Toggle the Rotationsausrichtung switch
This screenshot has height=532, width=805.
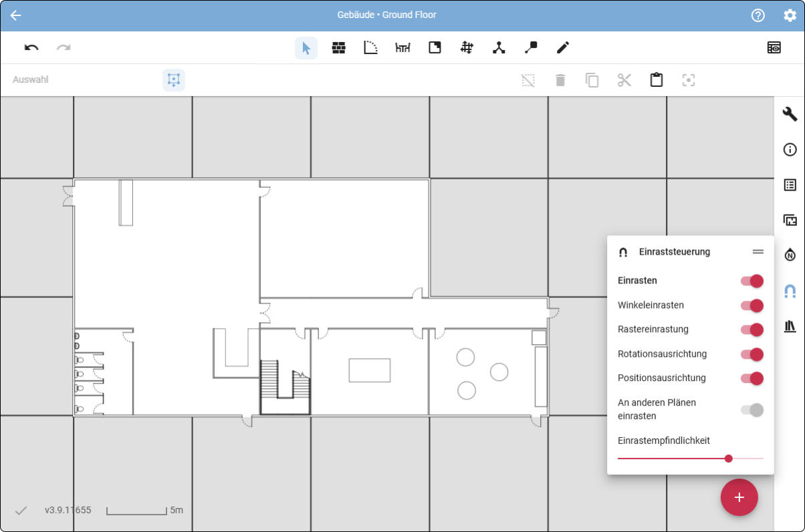pyautogui.click(x=752, y=354)
